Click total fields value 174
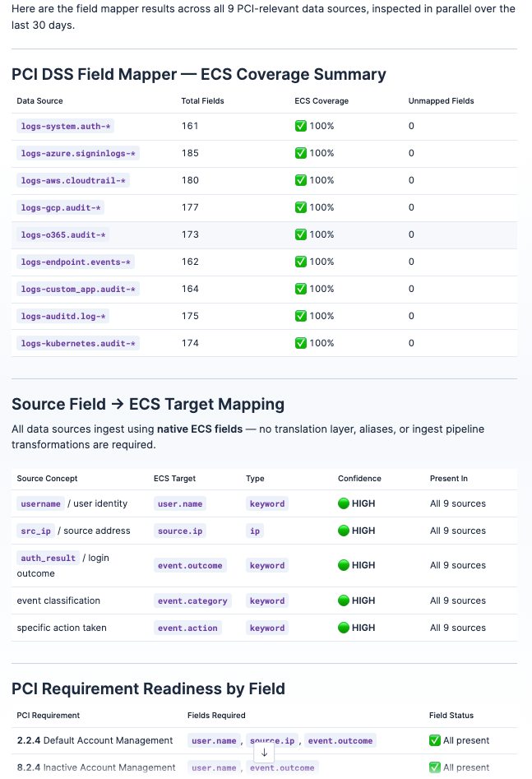The height and width of the screenshot is (779, 532). [x=190, y=343]
